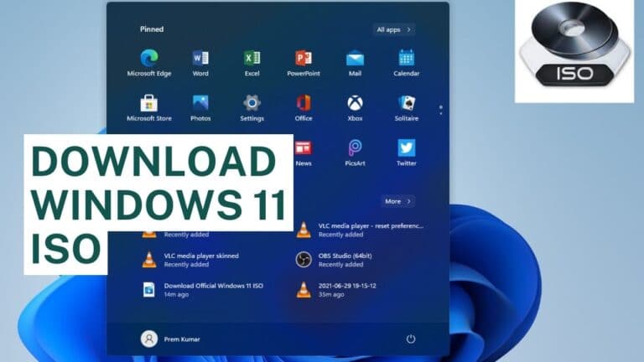Viewport: 644px width, 362px height.
Task: Show More recommended items
Action: pos(397,201)
